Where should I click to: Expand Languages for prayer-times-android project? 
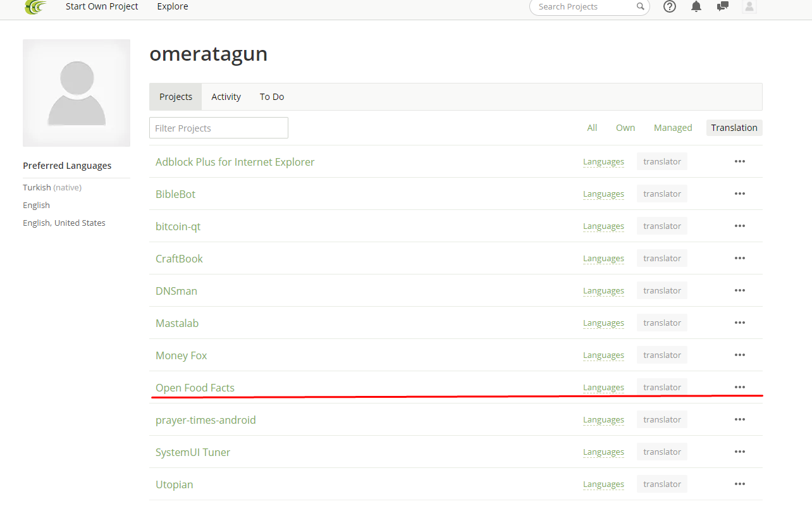(x=603, y=420)
